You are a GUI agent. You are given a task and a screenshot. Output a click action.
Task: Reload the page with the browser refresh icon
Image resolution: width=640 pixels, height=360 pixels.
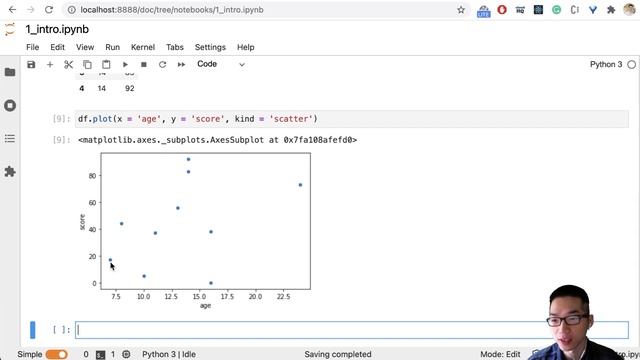click(49, 9)
